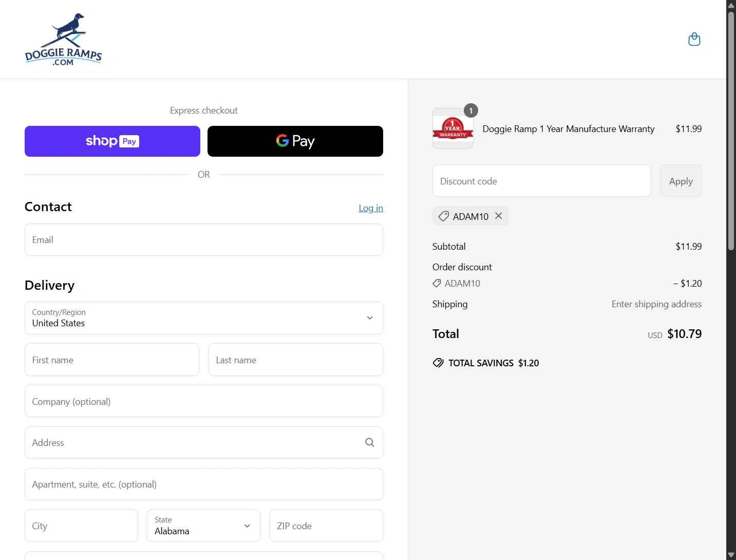Viewport: 736px width, 560px height.
Task: Pay with Shop Pay express checkout
Action: coord(112,141)
